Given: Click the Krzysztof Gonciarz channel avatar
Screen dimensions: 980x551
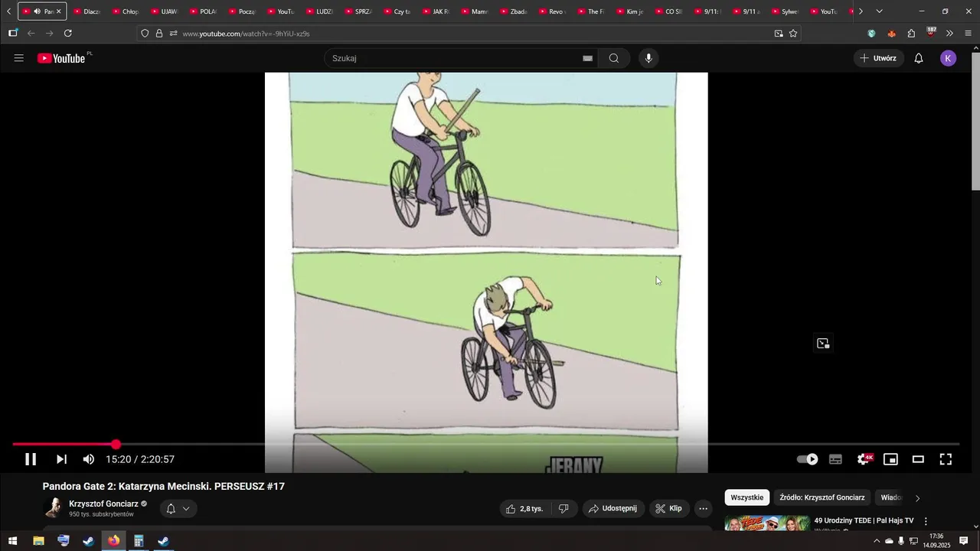Looking at the screenshot, I should pyautogui.click(x=53, y=508).
